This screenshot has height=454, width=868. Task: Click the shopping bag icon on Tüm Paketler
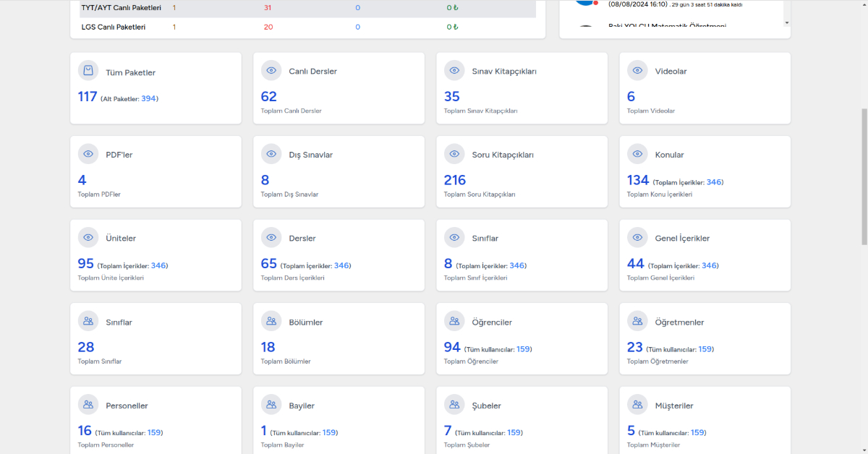[x=88, y=71]
